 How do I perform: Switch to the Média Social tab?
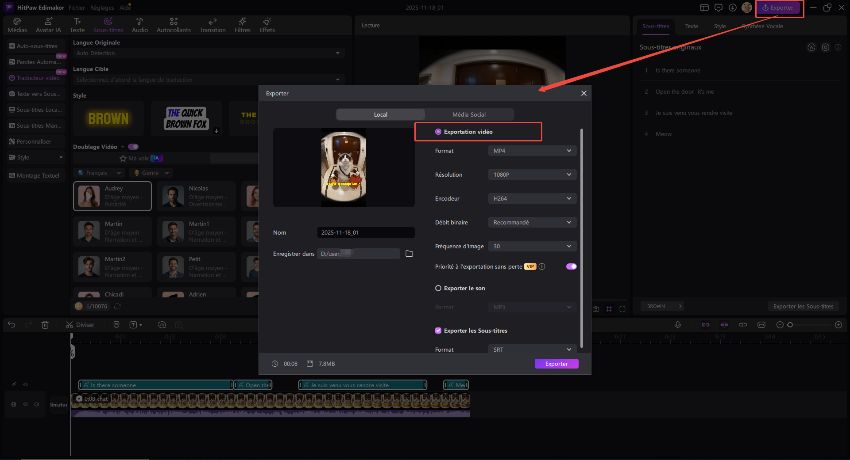coord(469,115)
